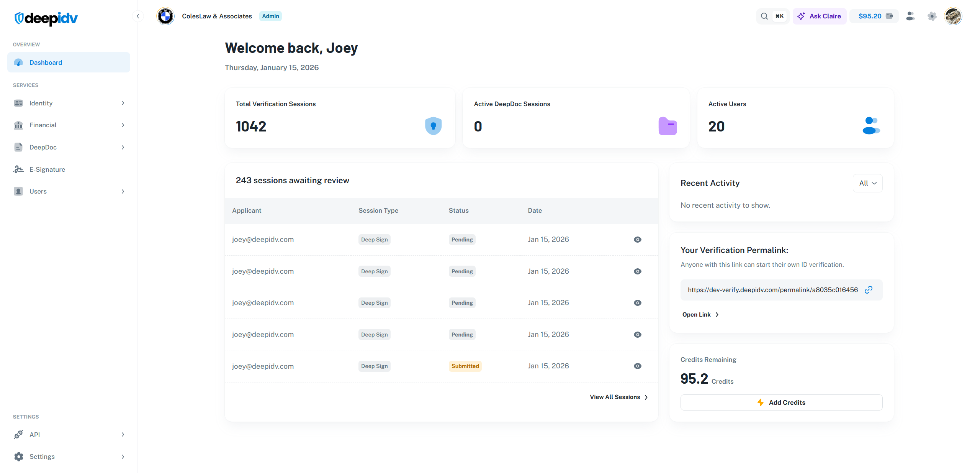980x473 pixels.
Task: Open the Recent Activity All dropdown
Action: pyautogui.click(x=867, y=183)
